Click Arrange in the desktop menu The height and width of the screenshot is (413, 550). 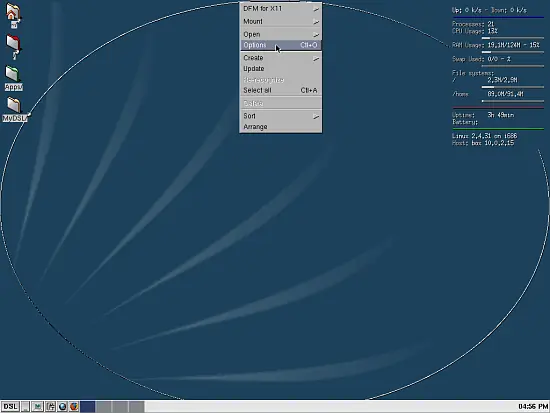(281, 127)
